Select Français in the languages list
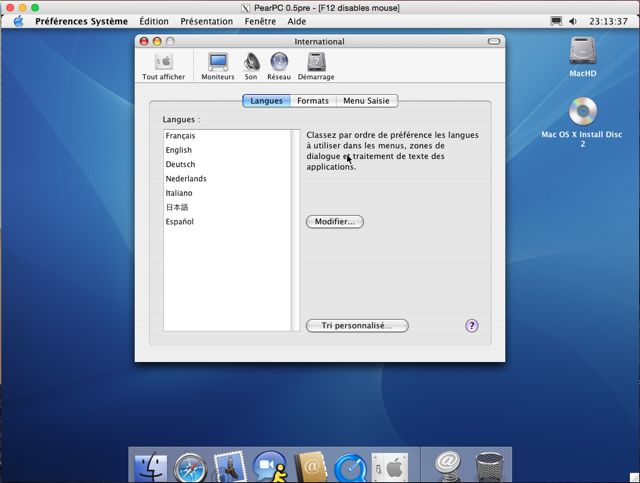 coord(227,136)
